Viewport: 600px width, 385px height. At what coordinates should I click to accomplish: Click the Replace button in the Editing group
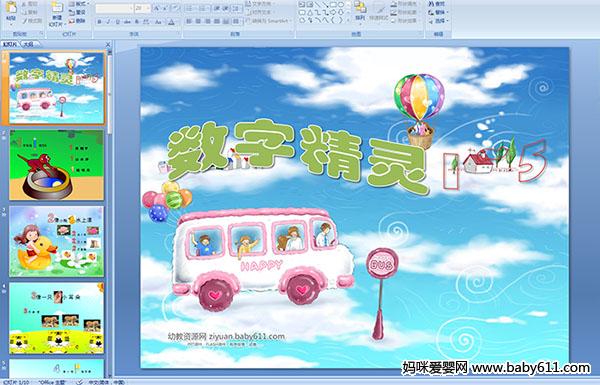pyautogui.click(x=437, y=12)
